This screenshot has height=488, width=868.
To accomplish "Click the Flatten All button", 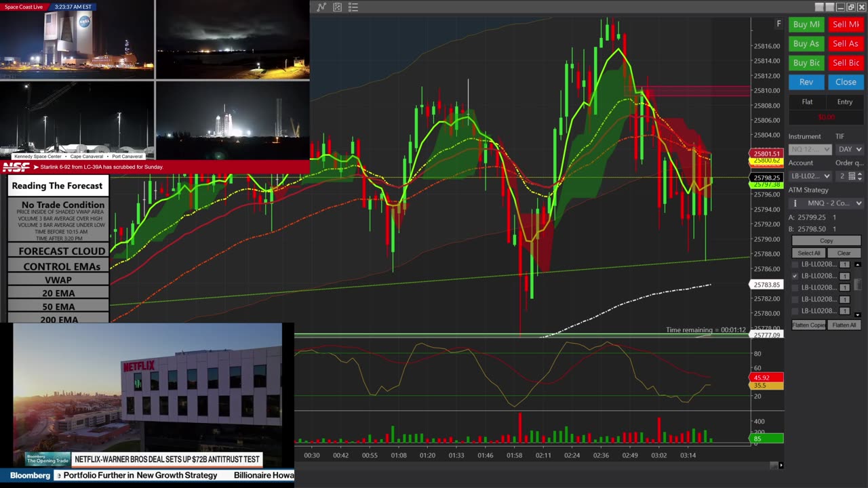I will pyautogui.click(x=844, y=325).
